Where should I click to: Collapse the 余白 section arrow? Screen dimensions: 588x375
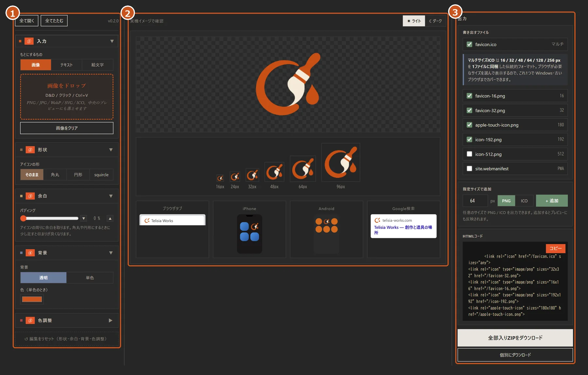click(111, 196)
